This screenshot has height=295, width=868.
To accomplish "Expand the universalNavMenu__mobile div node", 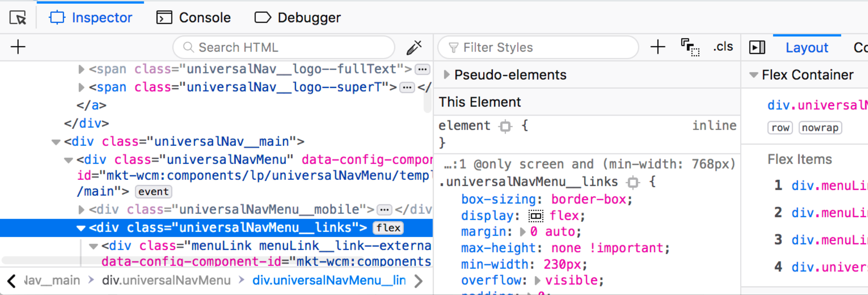I will [x=81, y=209].
